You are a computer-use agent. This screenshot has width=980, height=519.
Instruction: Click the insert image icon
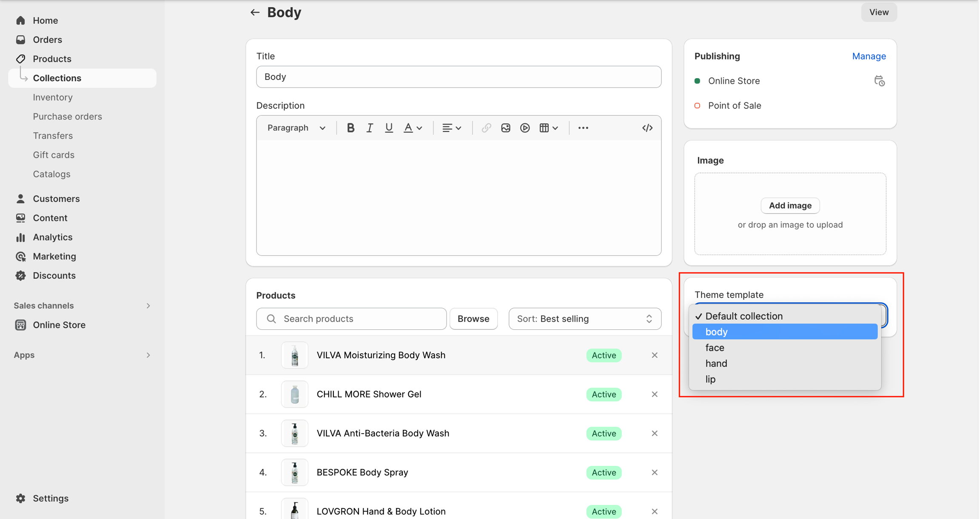tap(505, 128)
